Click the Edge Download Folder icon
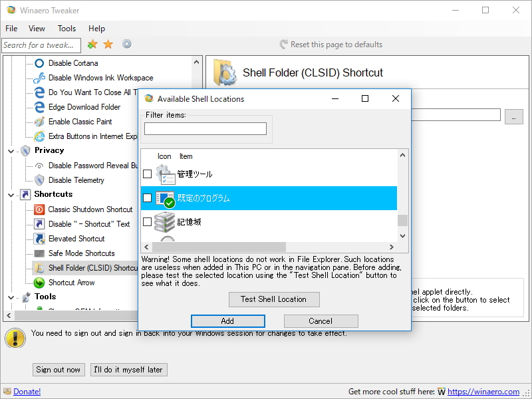This screenshot has height=399, width=532. click(39, 107)
